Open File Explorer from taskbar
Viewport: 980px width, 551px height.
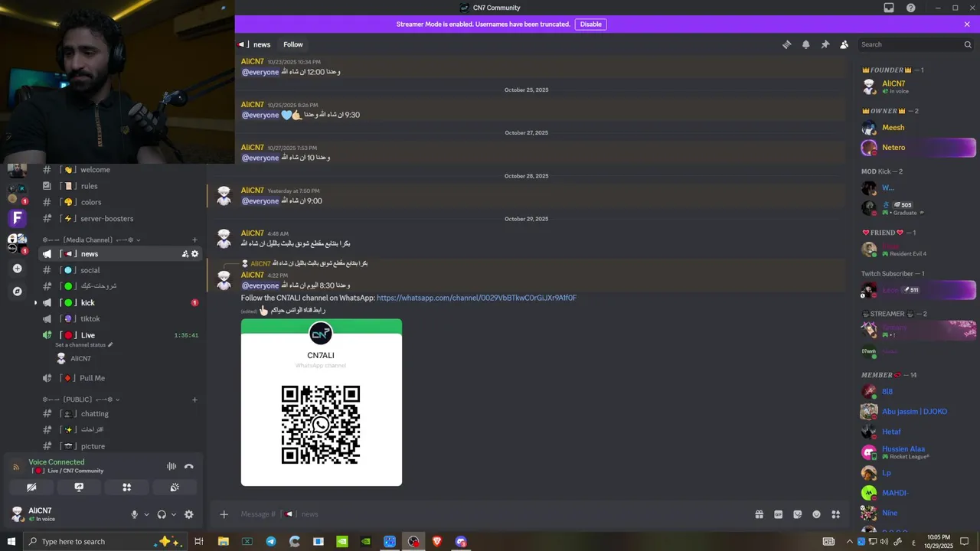click(x=224, y=541)
